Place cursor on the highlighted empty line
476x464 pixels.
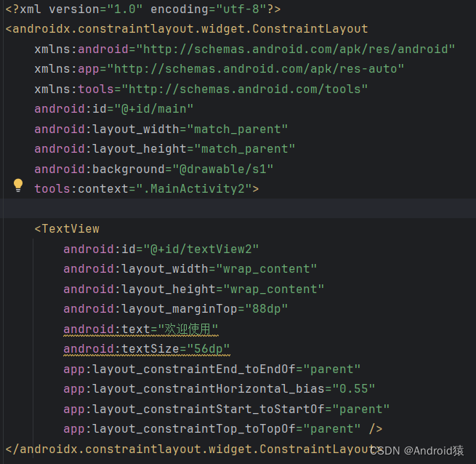point(238,209)
